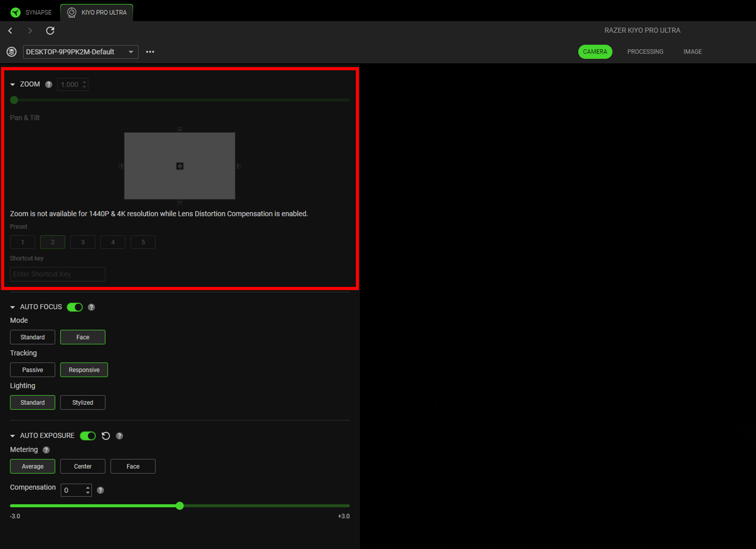Image resolution: width=756 pixels, height=549 pixels.
Task: Open the more options ellipsis icon
Action: 150,52
